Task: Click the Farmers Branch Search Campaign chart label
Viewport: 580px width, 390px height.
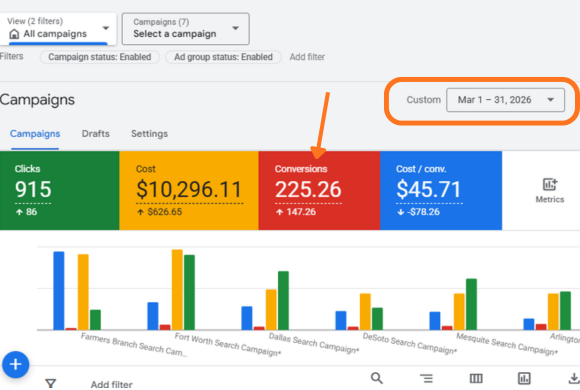Action: 134,344
